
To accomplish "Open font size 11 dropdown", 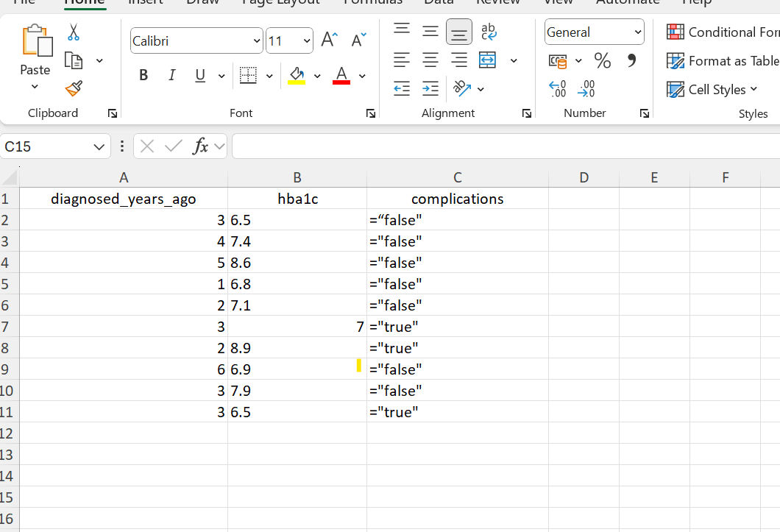I will click(307, 40).
